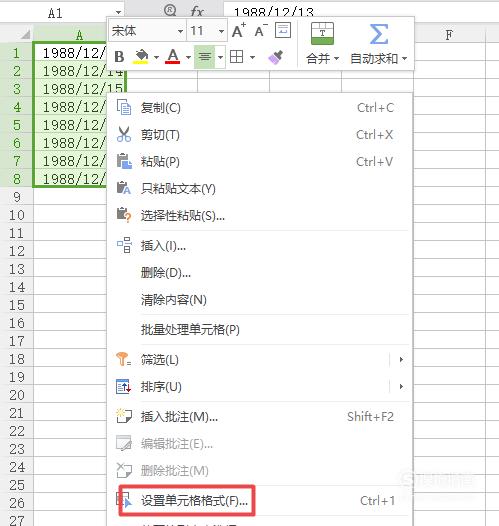Click cell A2 with 1988/12/14

(80, 71)
